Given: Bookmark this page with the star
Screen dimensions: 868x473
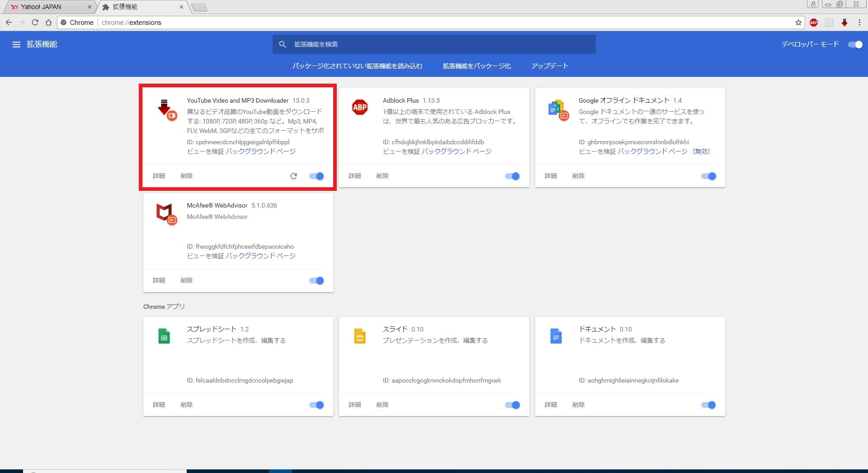Looking at the screenshot, I should 798,22.
